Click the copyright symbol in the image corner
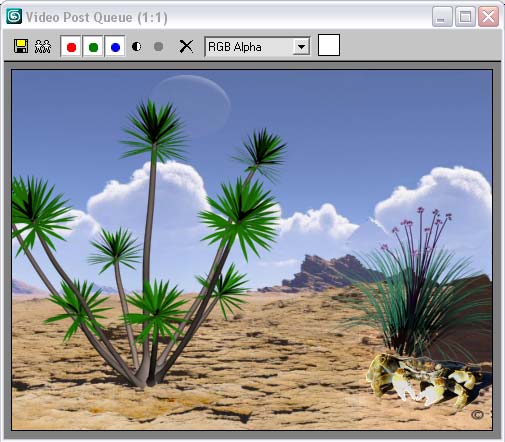505x442 pixels. [477, 415]
